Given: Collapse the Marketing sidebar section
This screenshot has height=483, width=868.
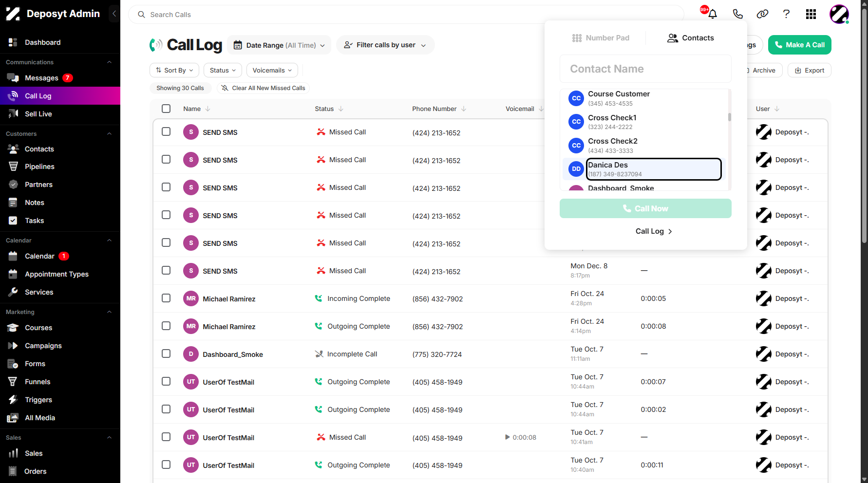Looking at the screenshot, I should (110, 312).
